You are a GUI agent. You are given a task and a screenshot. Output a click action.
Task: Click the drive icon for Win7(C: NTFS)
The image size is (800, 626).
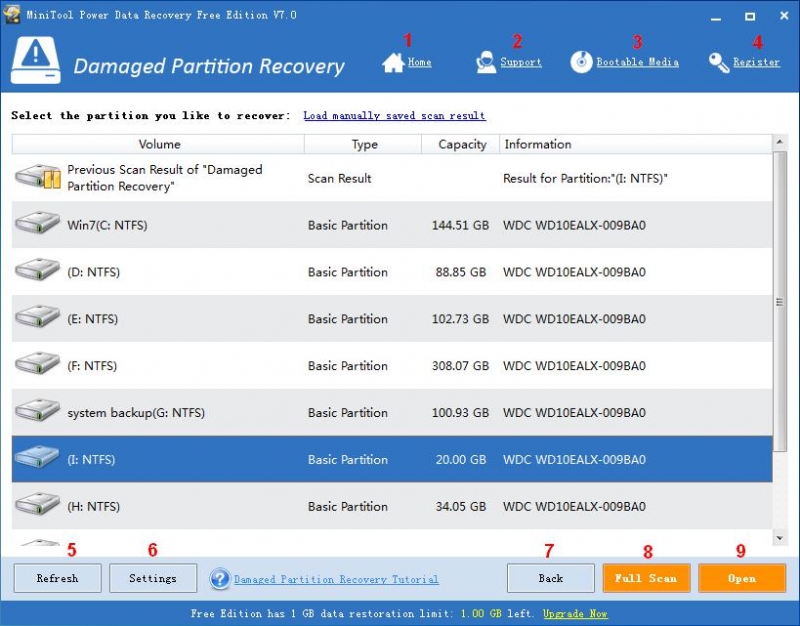[x=37, y=224]
